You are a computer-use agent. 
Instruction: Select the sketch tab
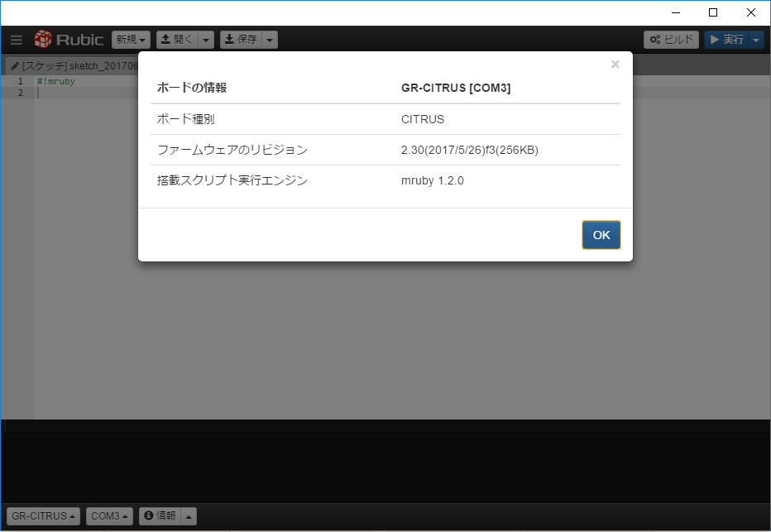click(x=74, y=66)
